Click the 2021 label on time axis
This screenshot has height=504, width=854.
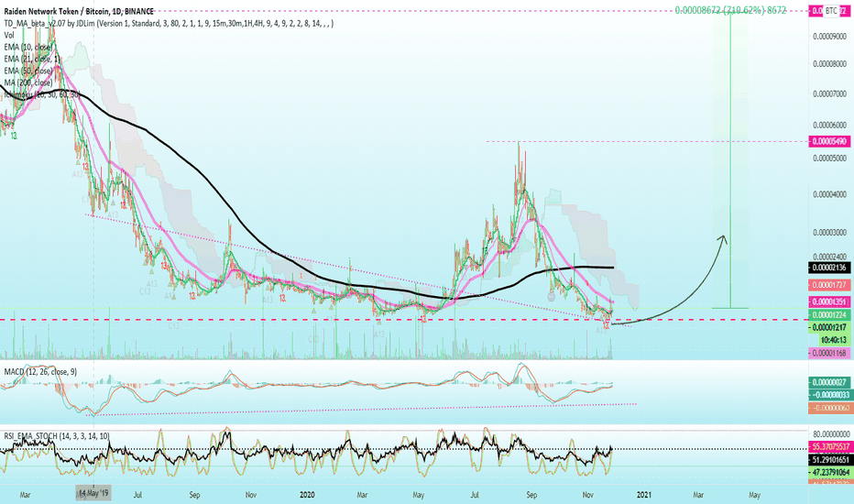(x=643, y=495)
